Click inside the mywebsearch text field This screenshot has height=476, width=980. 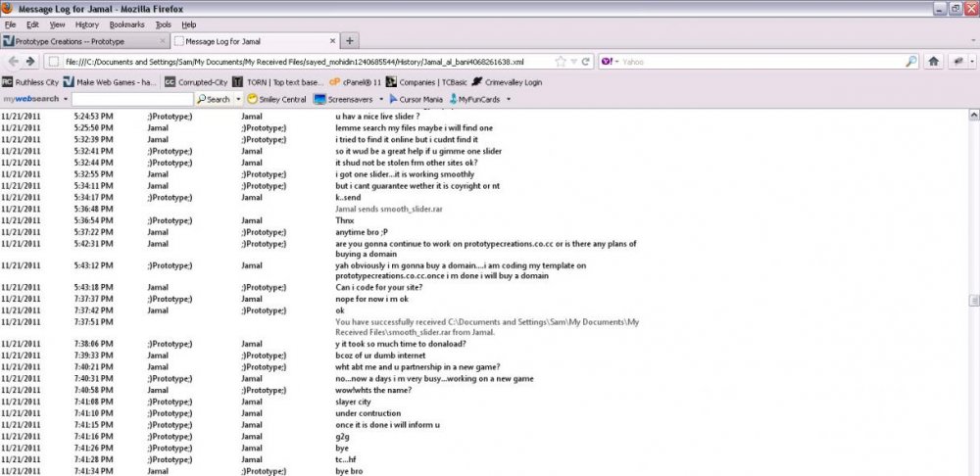point(131,99)
